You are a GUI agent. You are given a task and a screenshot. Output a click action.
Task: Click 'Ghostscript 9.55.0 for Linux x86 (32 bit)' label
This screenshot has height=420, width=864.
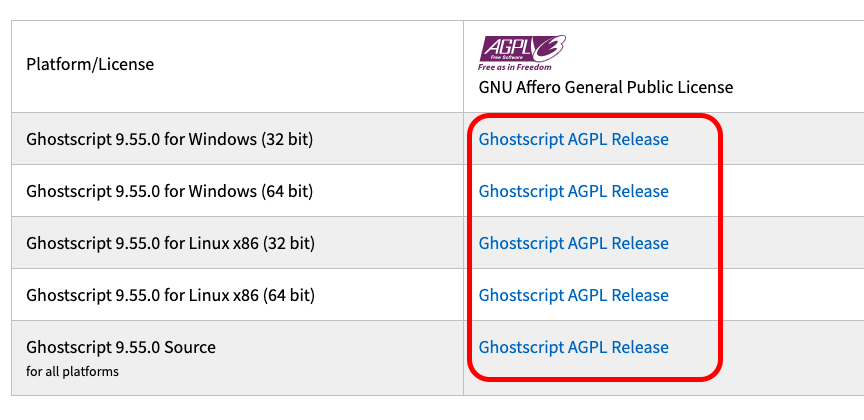(170, 243)
